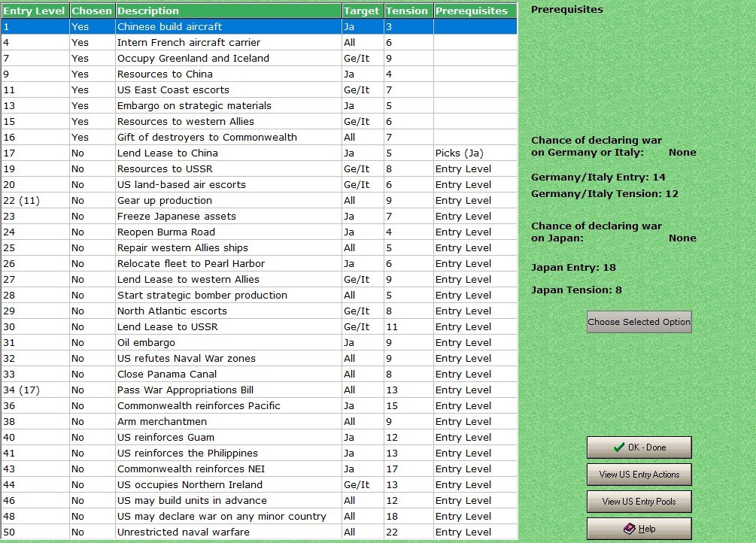Click the green checkmark on OK - Done
The image size is (756, 543).
coord(619,447)
